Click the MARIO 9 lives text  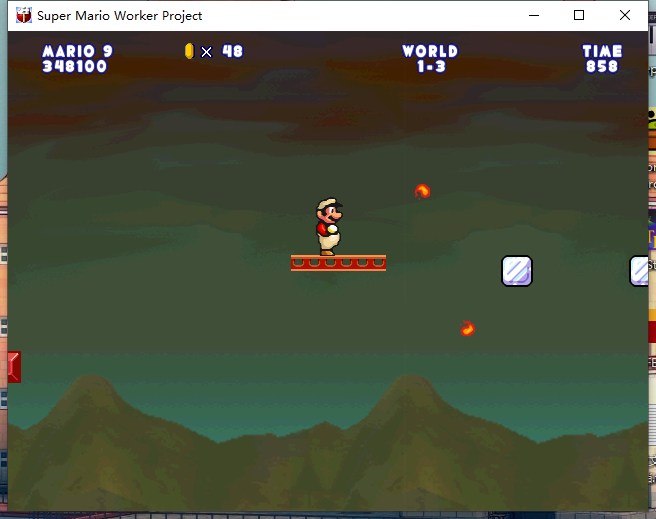click(x=77, y=51)
